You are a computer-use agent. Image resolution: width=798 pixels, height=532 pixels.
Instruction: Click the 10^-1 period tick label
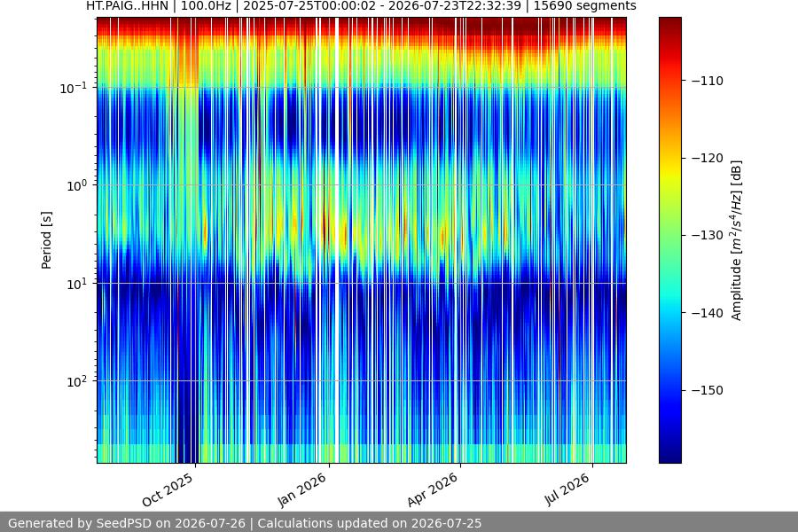point(74,88)
